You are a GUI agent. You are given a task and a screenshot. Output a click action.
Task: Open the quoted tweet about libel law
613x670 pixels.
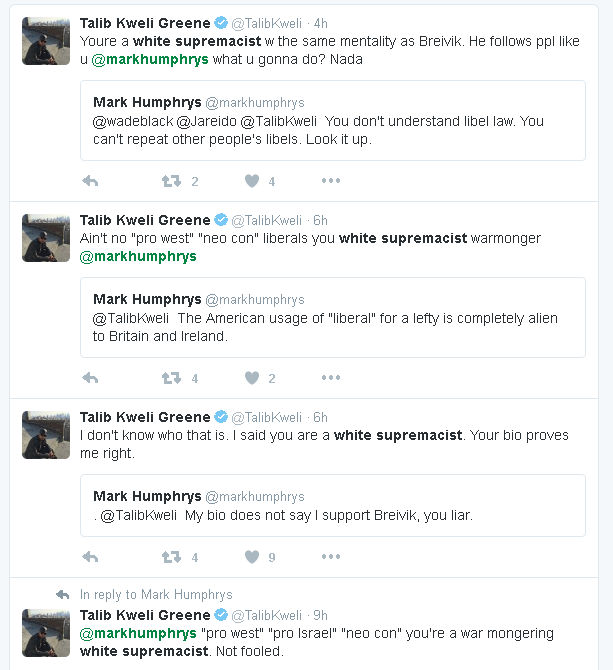pos(332,121)
